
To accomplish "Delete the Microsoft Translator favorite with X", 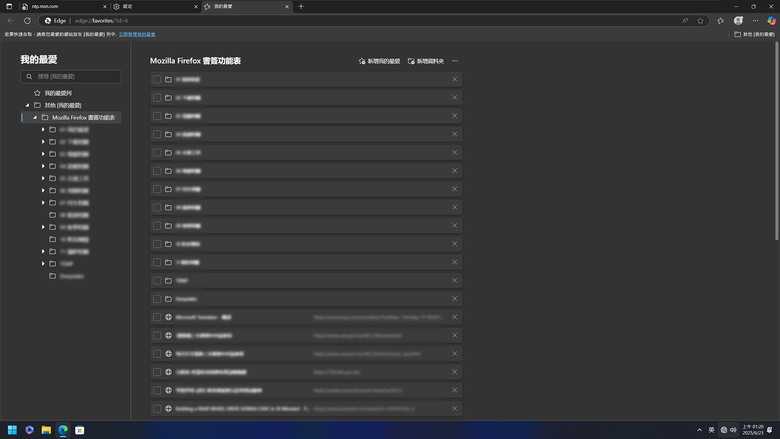I will (x=455, y=317).
